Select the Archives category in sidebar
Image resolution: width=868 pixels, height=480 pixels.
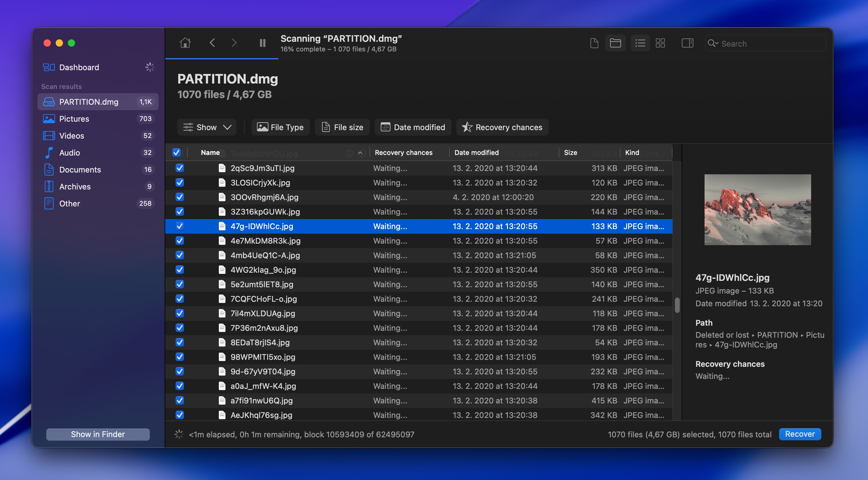[75, 186]
